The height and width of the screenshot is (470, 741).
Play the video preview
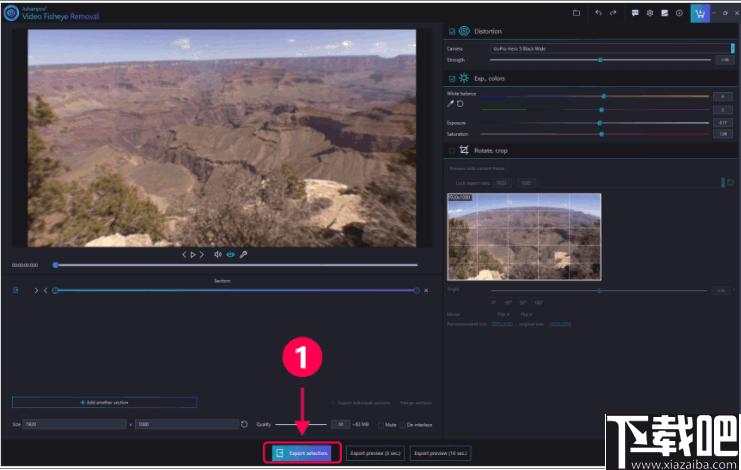coord(193,255)
